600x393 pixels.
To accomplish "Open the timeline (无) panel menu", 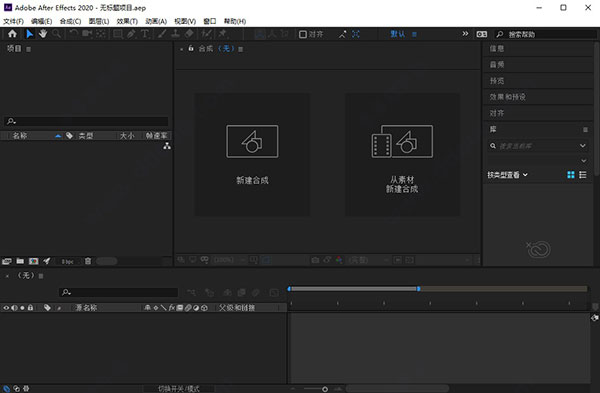I will click(41, 276).
